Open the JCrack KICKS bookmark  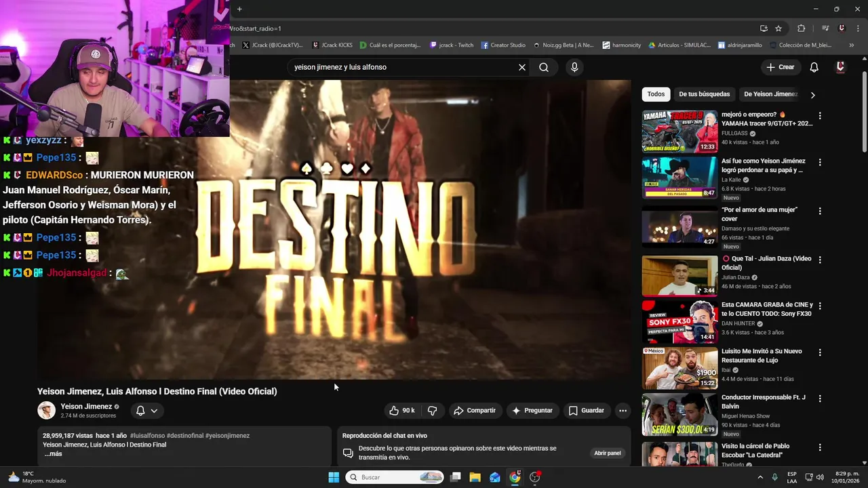coord(332,45)
